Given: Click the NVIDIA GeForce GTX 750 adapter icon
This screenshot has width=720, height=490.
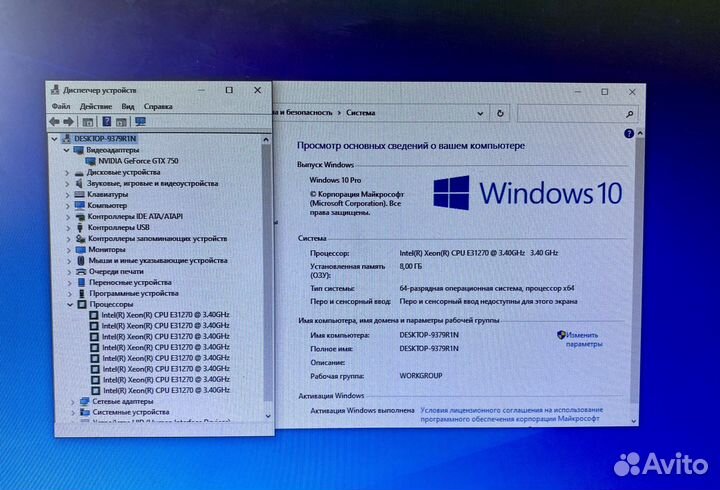Looking at the screenshot, I should point(90,161).
